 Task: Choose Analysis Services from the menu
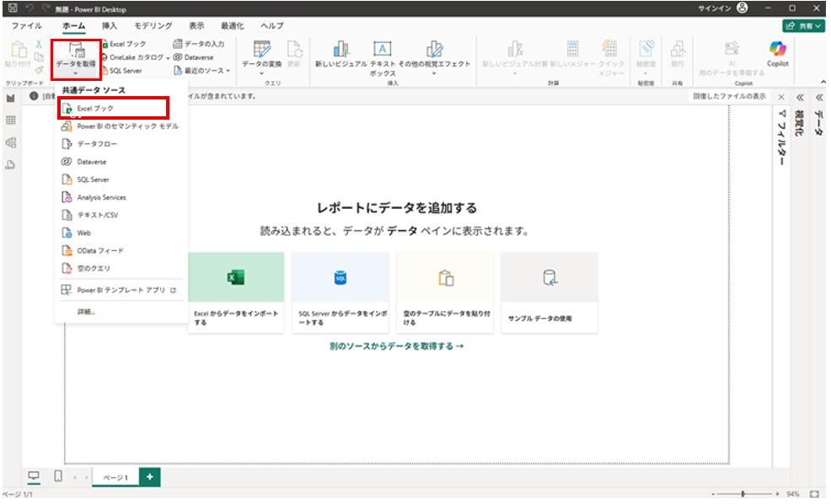click(121, 197)
